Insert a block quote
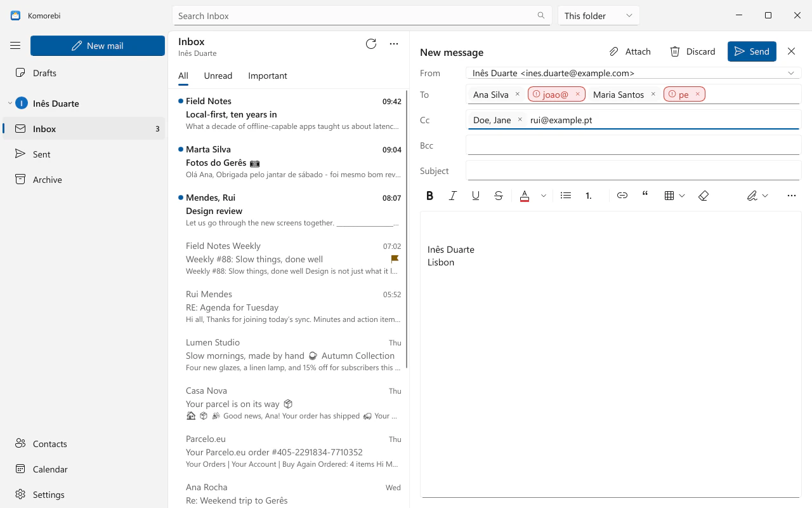 (x=645, y=196)
